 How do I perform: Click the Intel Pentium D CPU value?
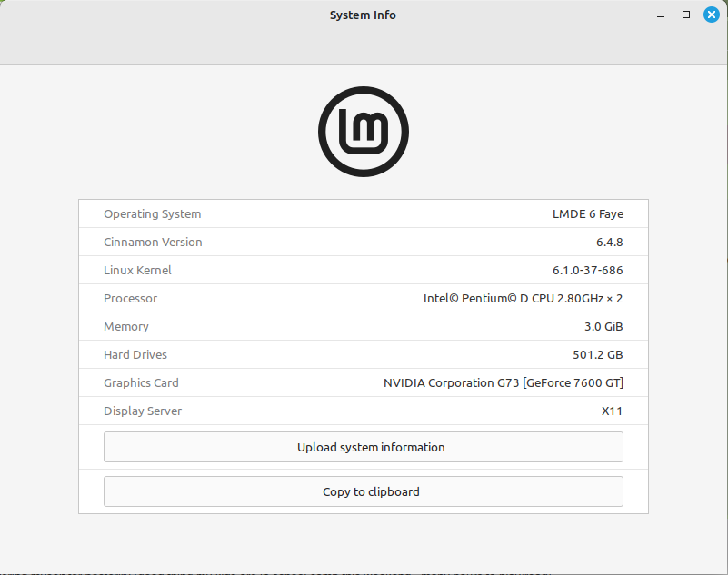(524, 298)
